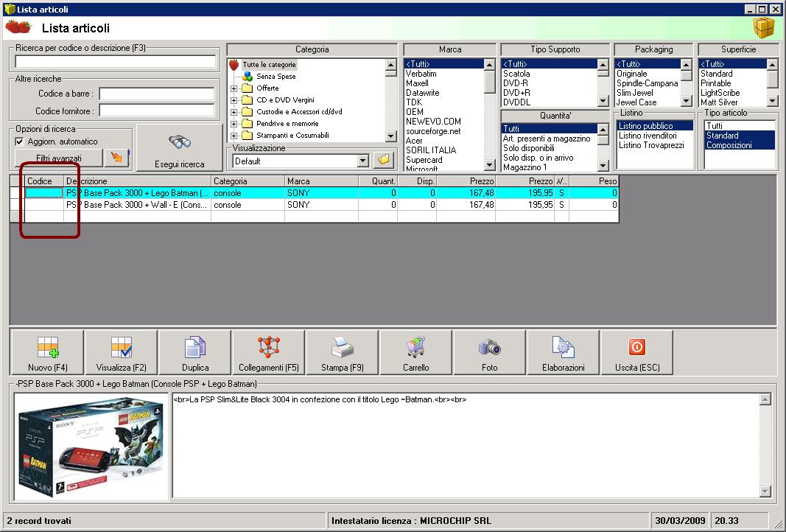This screenshot has width=786, height=532.
Task: Select Senza Spese in the category tree
Action: 276,76
